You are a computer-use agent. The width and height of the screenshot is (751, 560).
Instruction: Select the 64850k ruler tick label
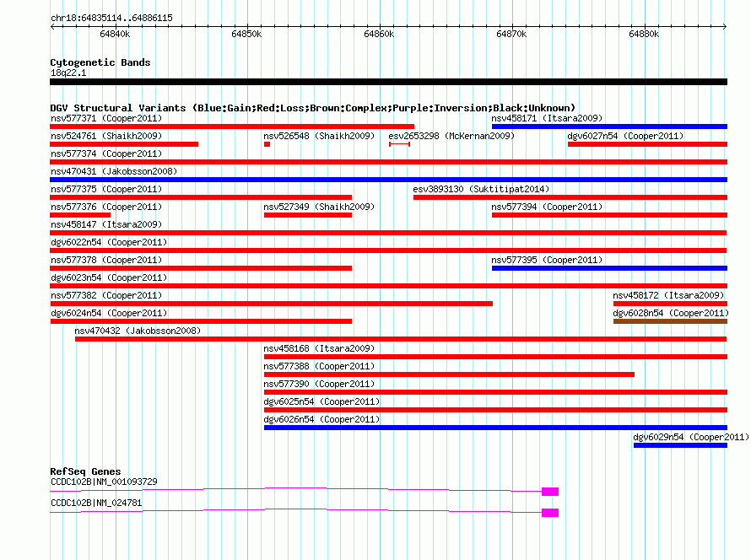[246, 34]
